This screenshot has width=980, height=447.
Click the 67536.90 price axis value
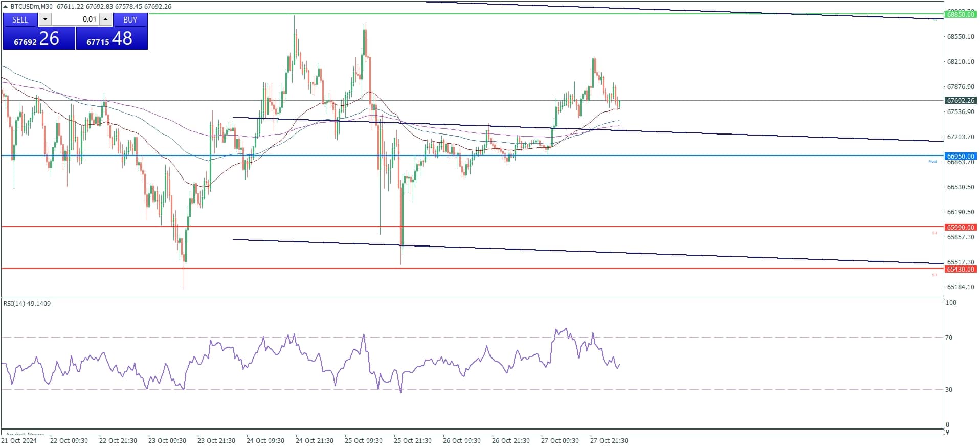click(961, 111)
